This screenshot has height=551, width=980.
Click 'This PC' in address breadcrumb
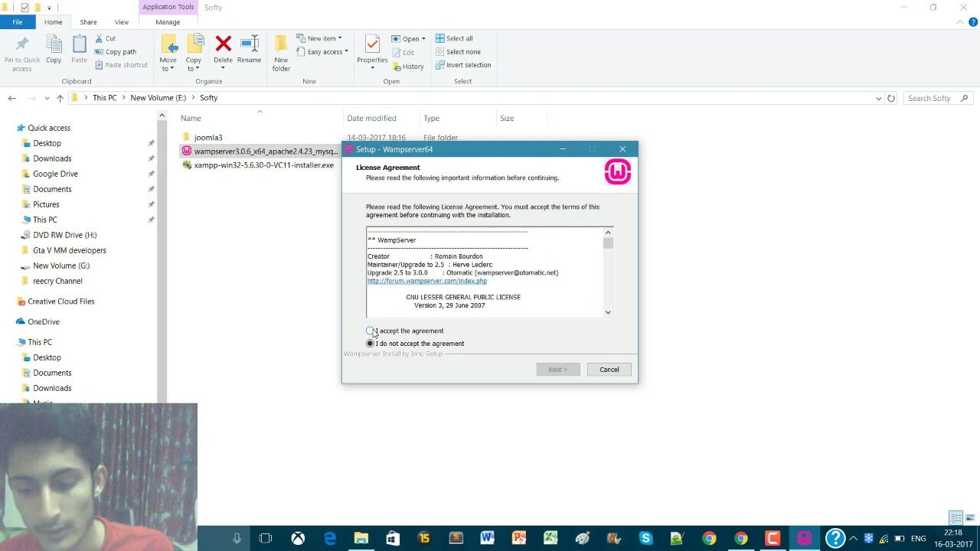(104, 98)
